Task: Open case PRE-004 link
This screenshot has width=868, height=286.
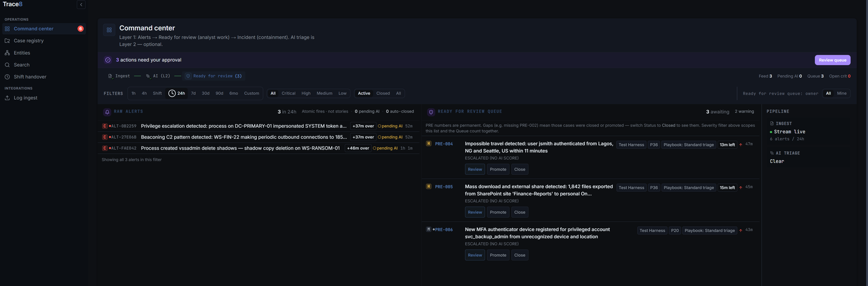Action: [444, 144]
